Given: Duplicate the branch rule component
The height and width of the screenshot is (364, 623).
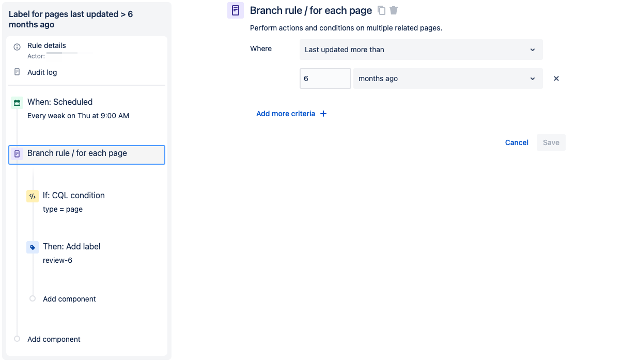Looking at the screenshot, I should [381, 10].
